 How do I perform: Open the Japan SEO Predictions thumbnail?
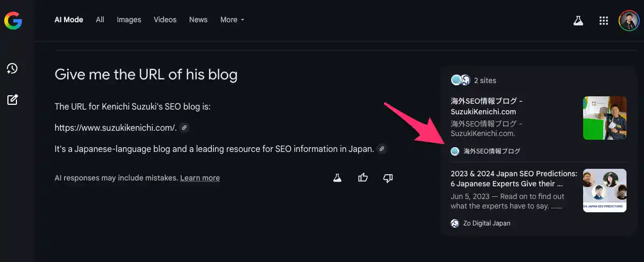(605, 191)
